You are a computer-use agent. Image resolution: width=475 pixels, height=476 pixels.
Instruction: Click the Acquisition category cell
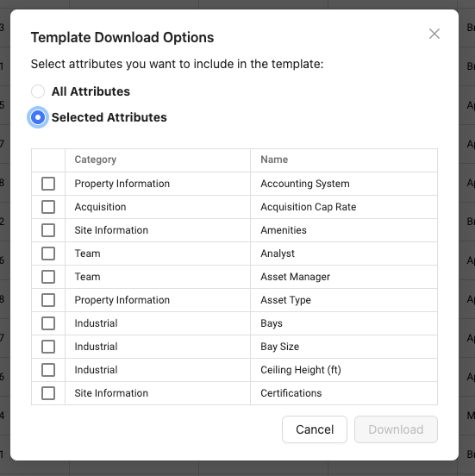158,207
